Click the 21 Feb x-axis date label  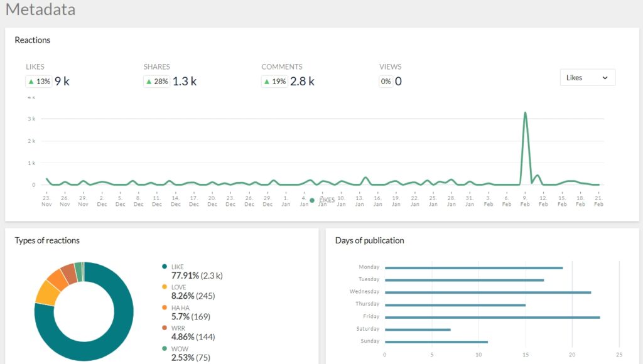pos(598,201)
